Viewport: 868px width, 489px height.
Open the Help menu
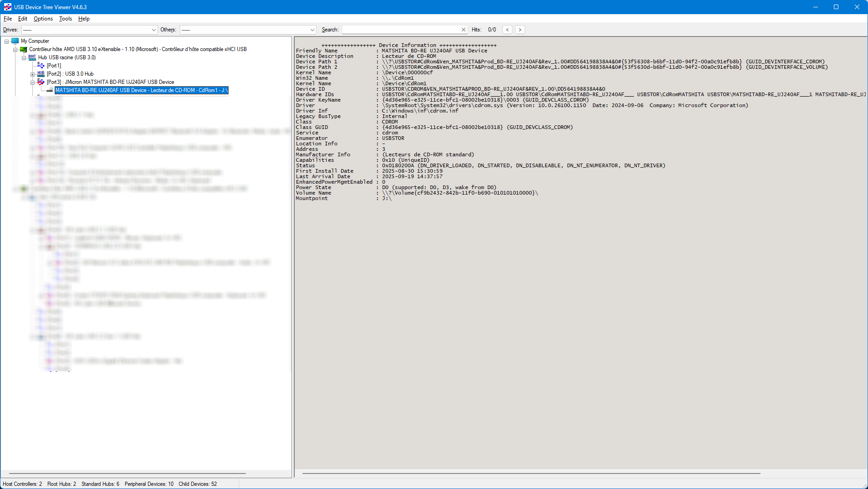click(84, 19)
